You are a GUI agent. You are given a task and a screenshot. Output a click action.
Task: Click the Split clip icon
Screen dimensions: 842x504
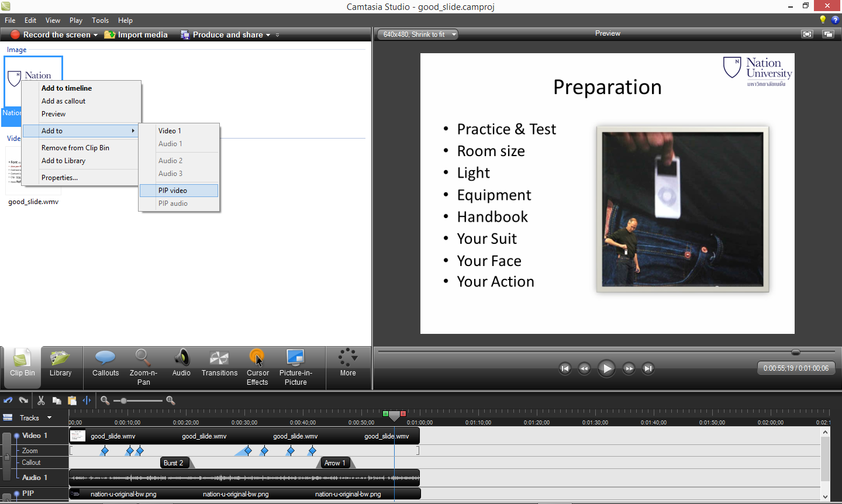tap(87, 401)
